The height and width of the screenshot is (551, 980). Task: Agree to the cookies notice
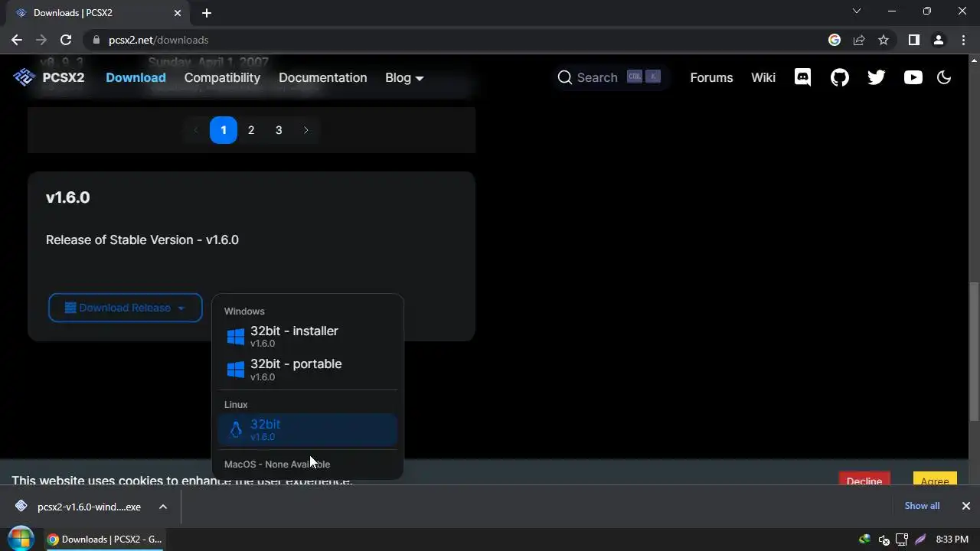pos(935,480)
